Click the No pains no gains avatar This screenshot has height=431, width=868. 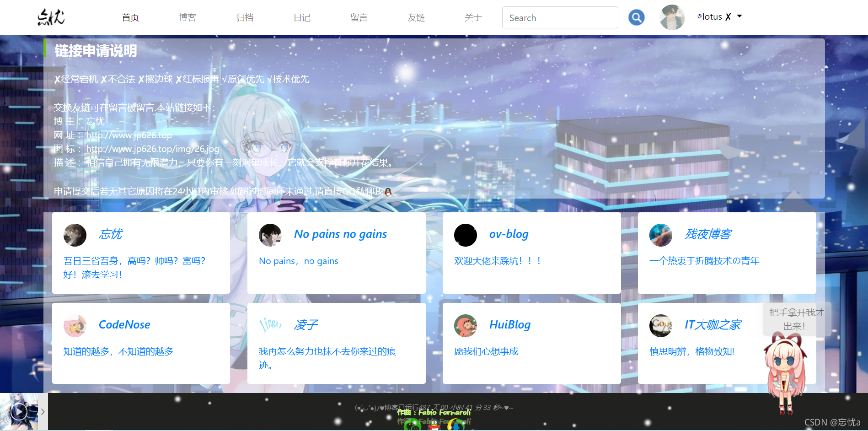[x=270, y=235]
